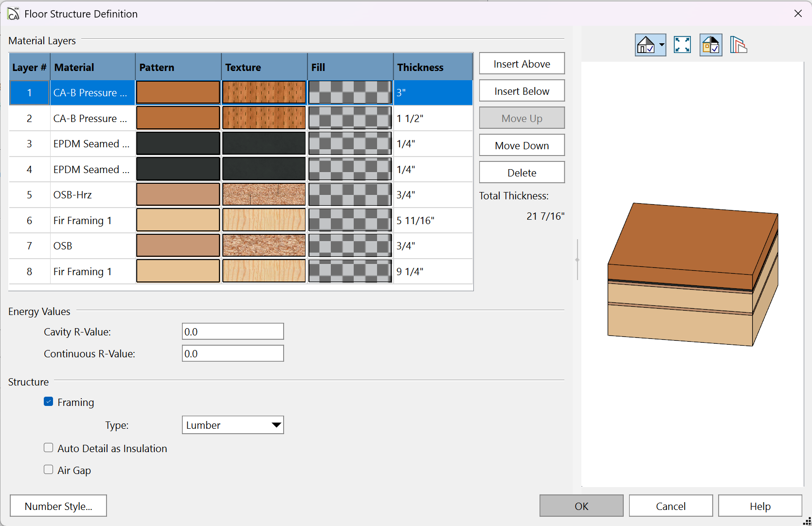Open the rendering preview dropdown arrow
Screen dimensions: 812x526
coord(662,45)
